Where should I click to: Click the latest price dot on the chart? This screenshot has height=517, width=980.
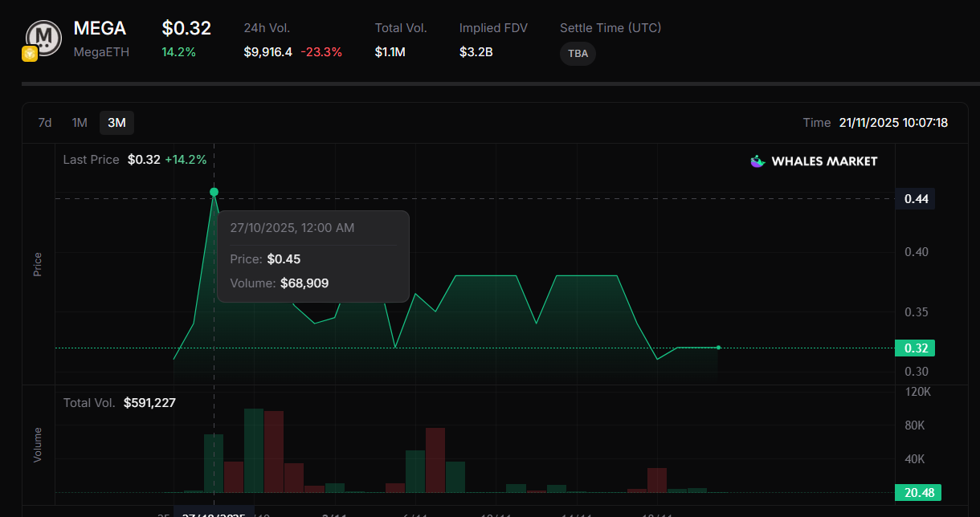click(717, 348)
